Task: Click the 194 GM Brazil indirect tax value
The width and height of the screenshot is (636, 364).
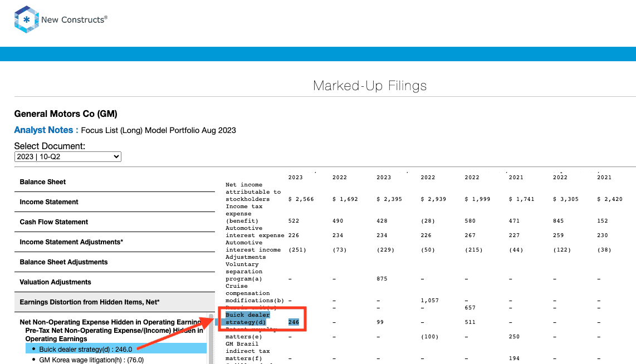Action: (515, 358)
